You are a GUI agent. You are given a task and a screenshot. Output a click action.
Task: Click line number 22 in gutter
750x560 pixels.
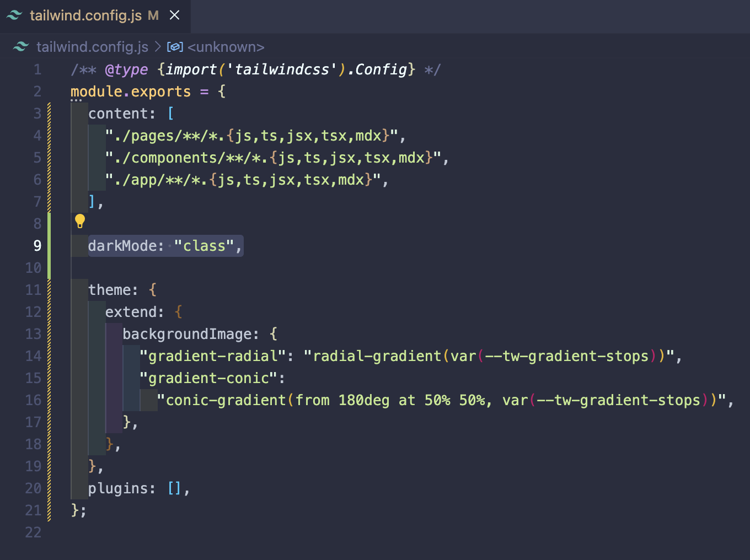click(33, 532)
